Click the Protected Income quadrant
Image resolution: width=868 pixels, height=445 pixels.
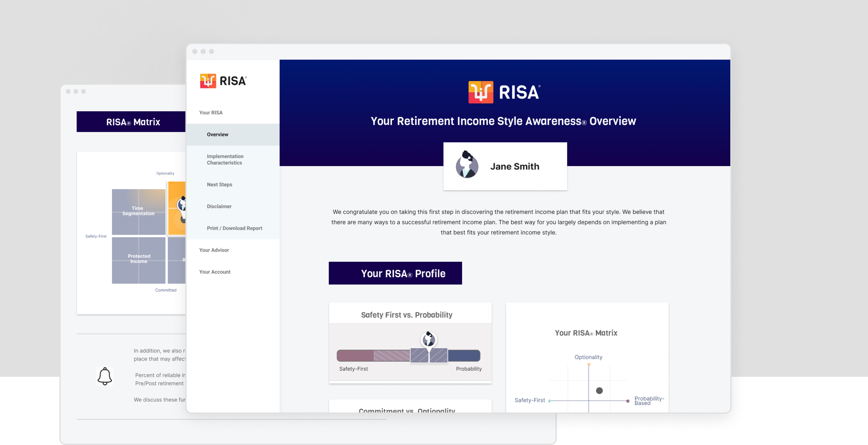[139, 259]
